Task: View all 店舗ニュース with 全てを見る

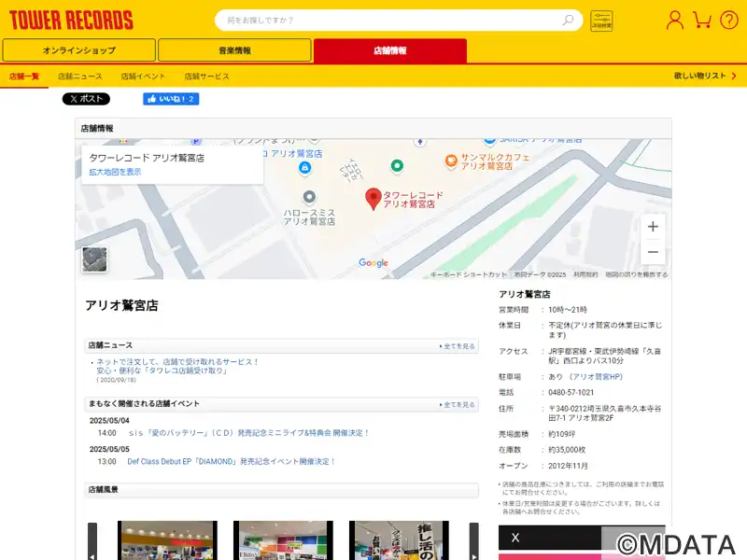Action: coord(458,346)
